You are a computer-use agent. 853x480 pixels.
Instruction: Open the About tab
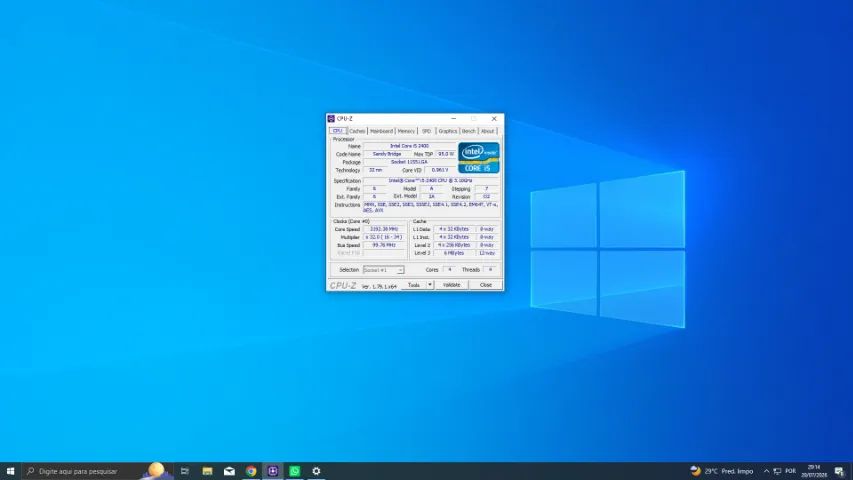click(487, 131)
